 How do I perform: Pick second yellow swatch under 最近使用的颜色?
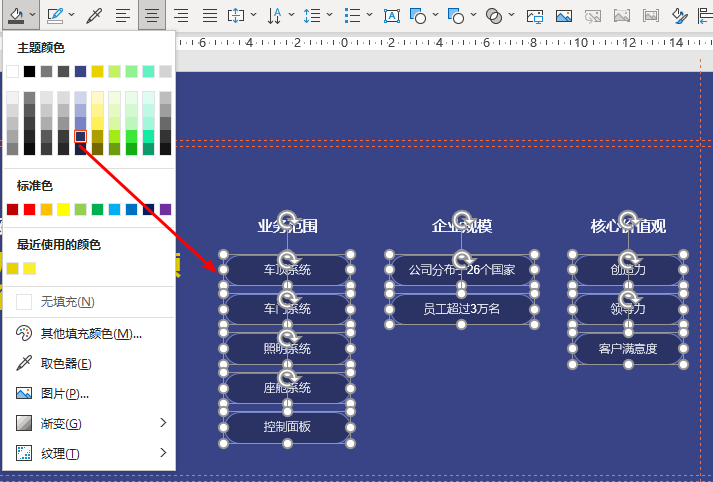click(30, 268)
